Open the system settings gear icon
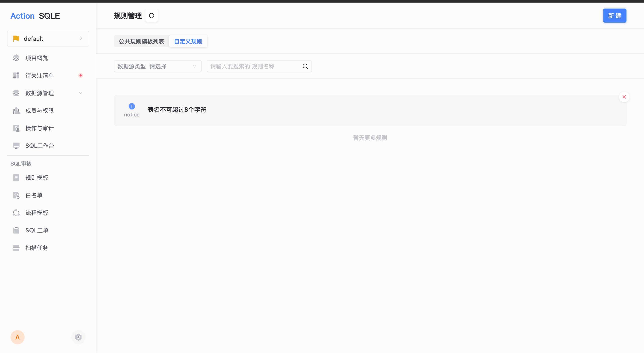This screenshot has width=644, height=353. pos(78,337)
